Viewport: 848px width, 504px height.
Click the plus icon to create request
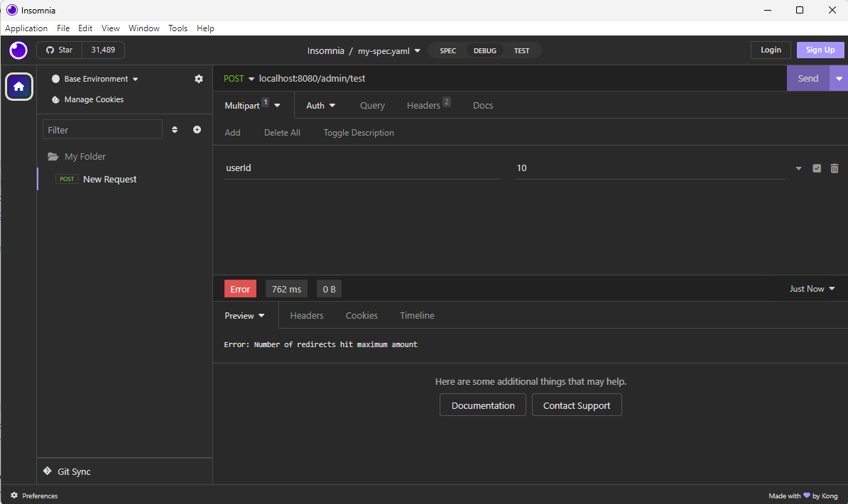point(197,130)
